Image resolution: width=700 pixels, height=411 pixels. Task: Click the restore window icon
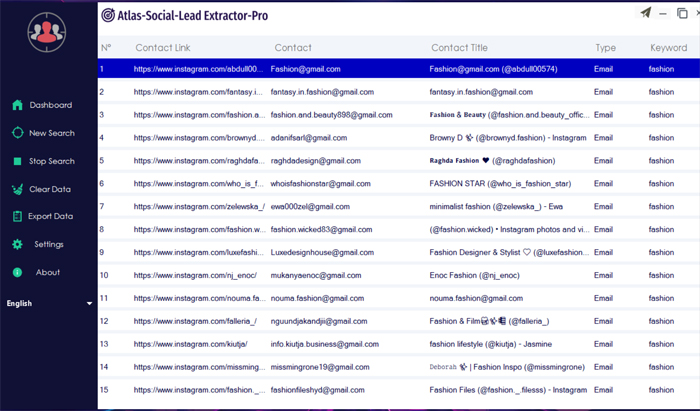point(682,13)
